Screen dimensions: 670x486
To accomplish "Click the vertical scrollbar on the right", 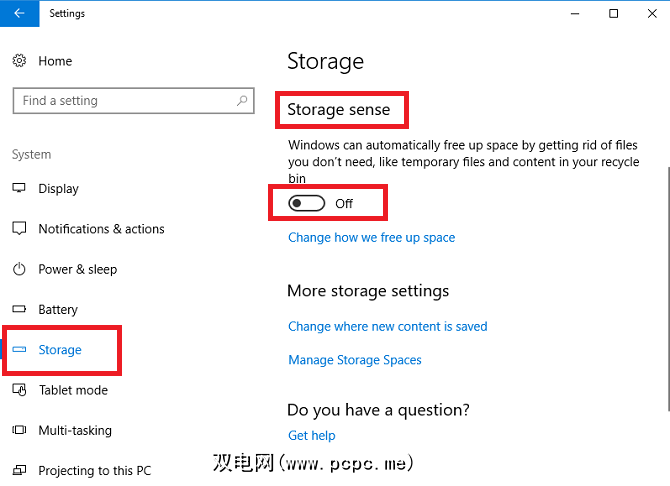I will tap(665, 250).
